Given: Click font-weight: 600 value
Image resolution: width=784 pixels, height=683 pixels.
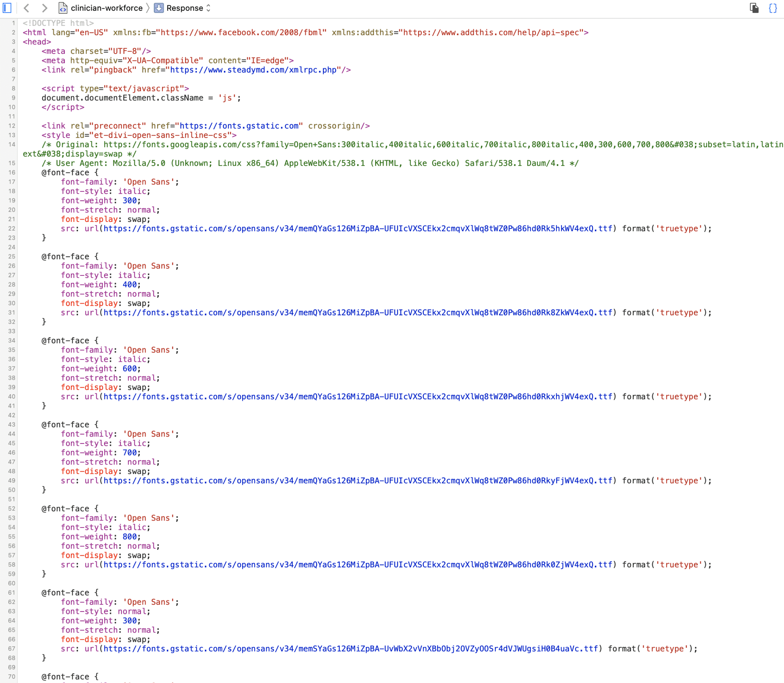Looking at the screenshot, I should [x=130, y=368].
